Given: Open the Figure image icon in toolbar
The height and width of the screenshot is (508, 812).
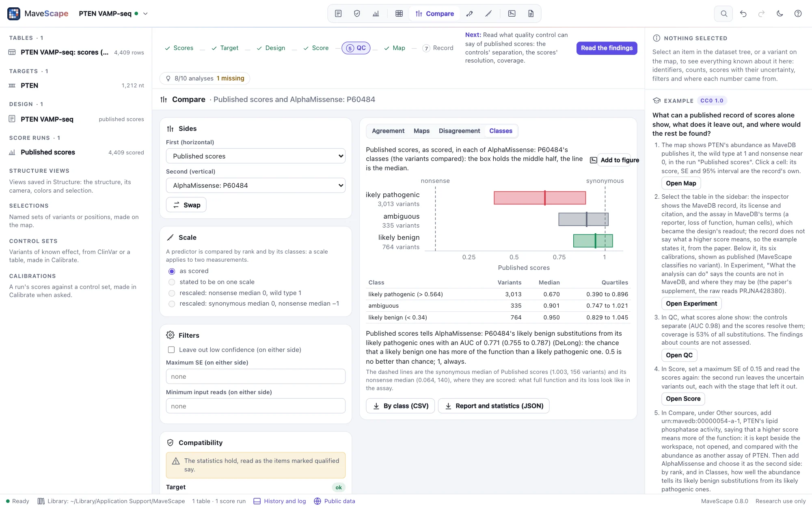Looking at the screenshot, I should [512, 13].
